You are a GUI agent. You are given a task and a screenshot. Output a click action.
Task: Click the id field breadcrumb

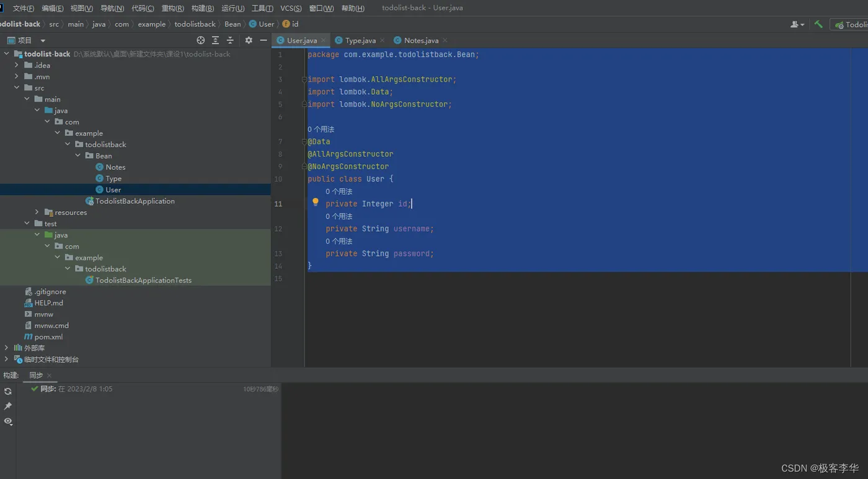coord(291,24)
